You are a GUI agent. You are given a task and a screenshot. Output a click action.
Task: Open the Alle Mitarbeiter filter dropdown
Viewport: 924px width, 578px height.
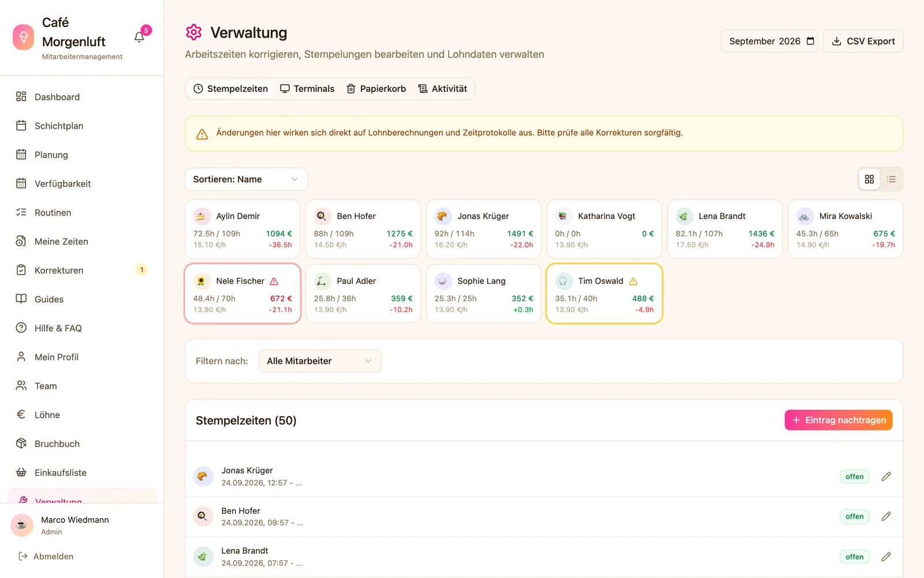320,361
